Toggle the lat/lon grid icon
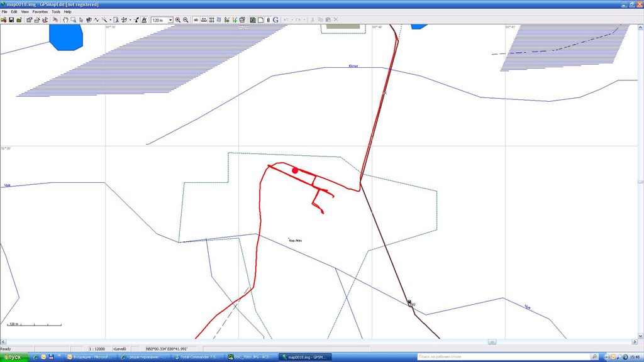Viewport: 644px width, 362px height. tap(211, 19)
